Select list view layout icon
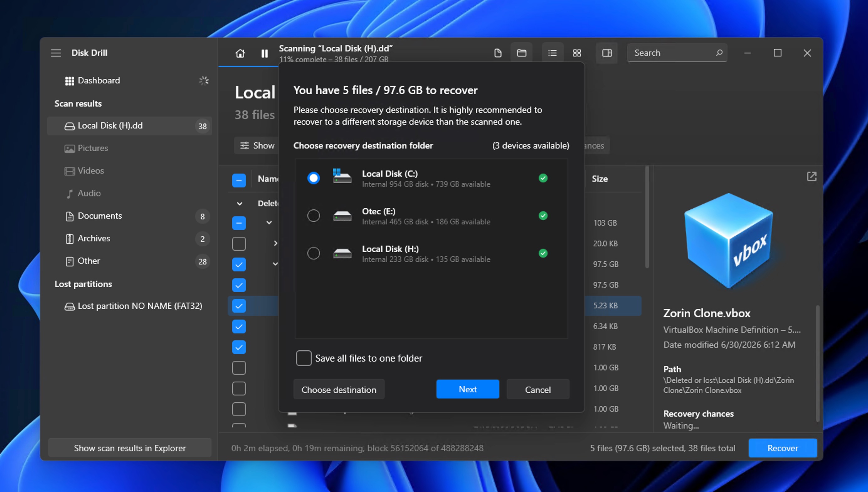The height and width of the screenshot is (492, 868). [x=553, y=53]
